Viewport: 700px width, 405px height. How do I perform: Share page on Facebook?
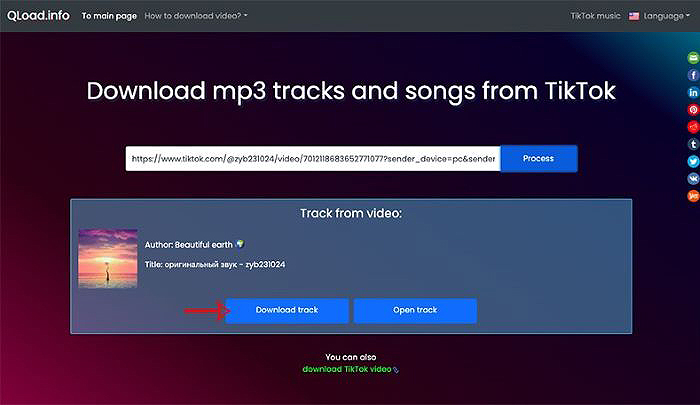click(693, 75)
